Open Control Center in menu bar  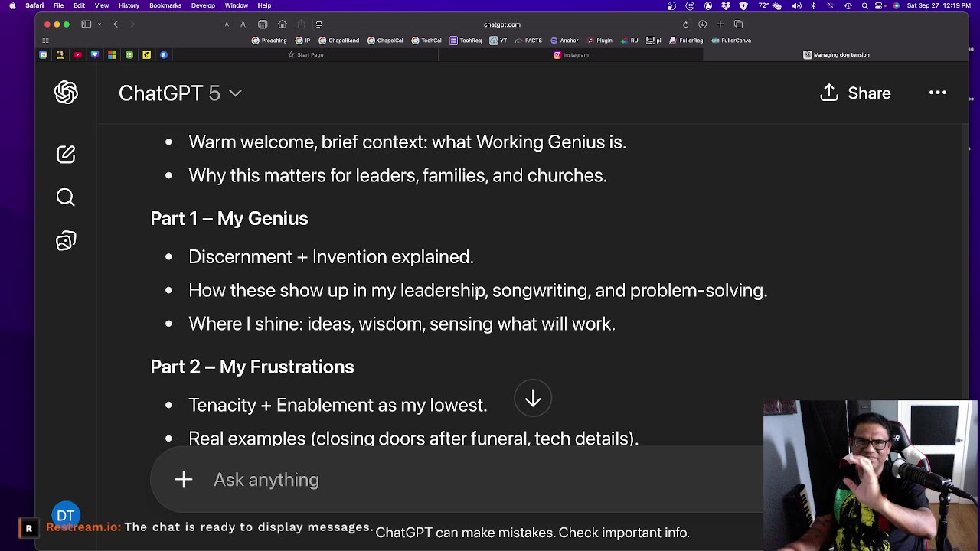point(880,5)
